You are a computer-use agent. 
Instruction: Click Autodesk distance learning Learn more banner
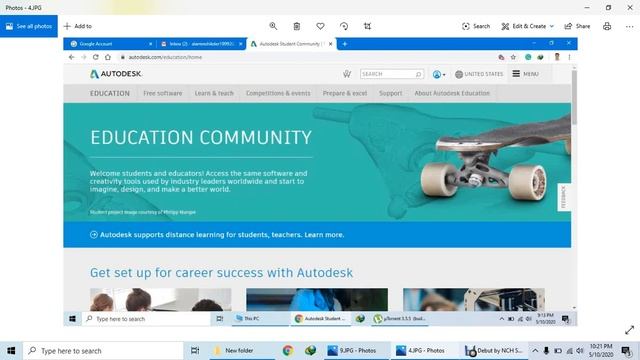[317, 235]
